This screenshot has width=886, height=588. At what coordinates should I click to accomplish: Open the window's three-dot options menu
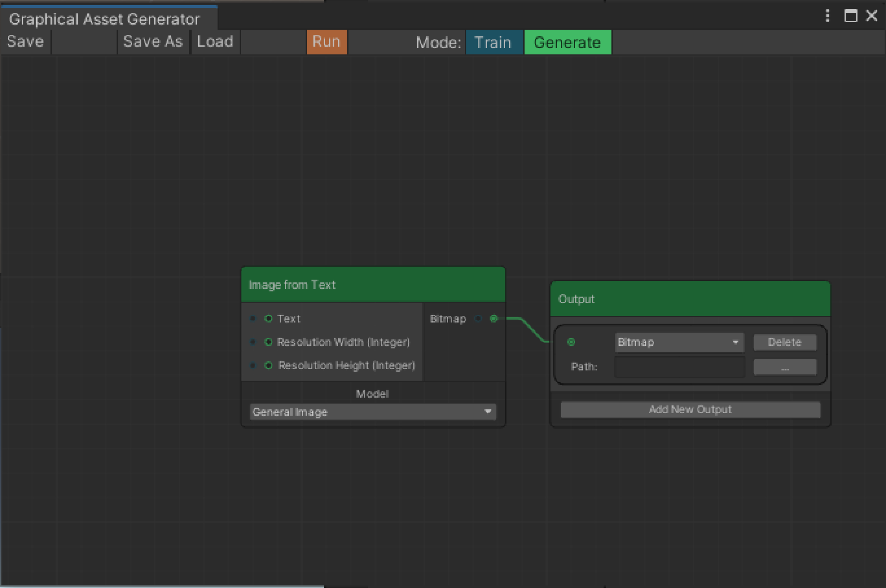pyautogui.click(x=827, y=16)
